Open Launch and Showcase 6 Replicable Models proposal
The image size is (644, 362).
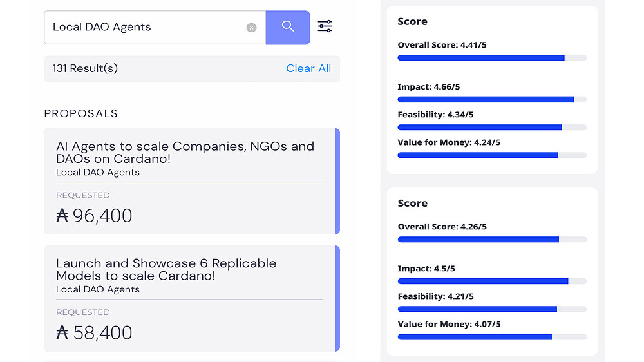tap(166, 269)
